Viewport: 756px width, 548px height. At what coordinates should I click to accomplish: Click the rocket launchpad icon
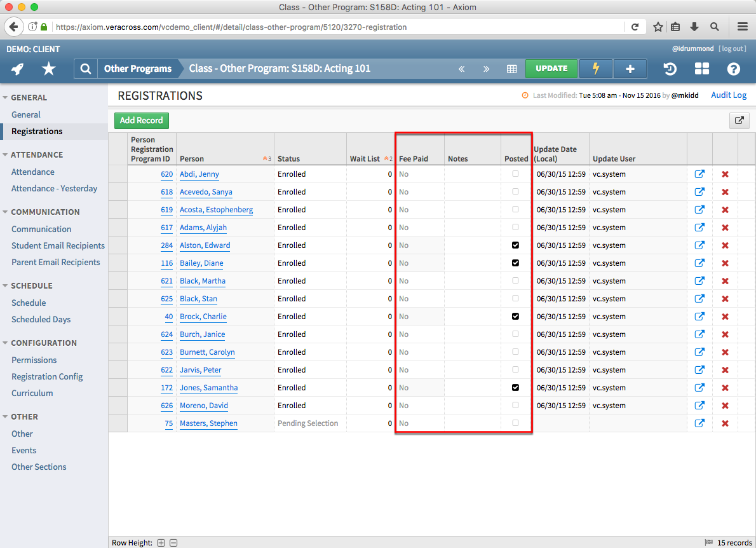click(x=17, y=69)
